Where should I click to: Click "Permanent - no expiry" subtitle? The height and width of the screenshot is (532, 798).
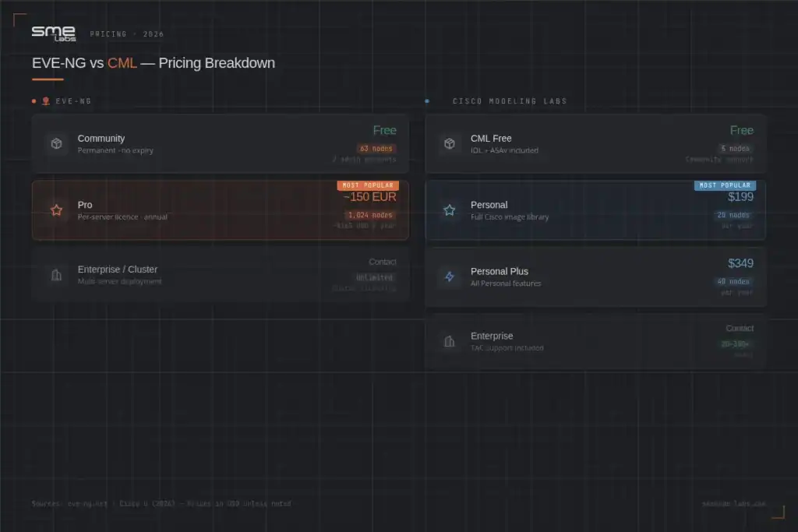point(115,150)
